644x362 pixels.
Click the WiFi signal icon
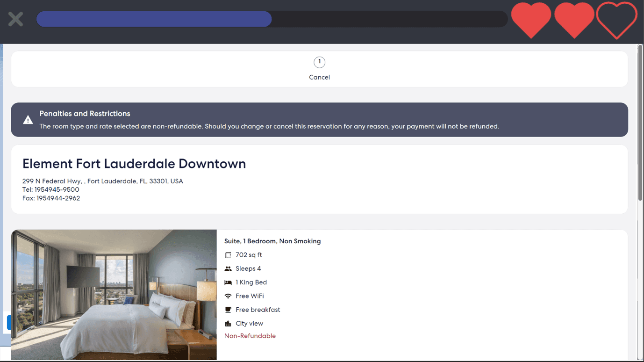coord(228,296)
